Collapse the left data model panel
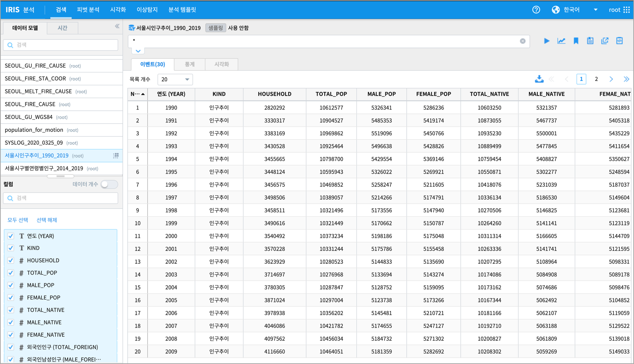The width and height of the screenshot is (634, 364). (x=117, y=26)
